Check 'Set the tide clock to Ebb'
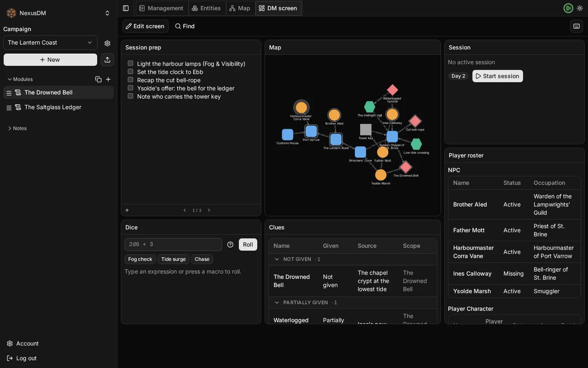Screen dimensions: 588x368 pyautogui.click(x=131, y=72)
